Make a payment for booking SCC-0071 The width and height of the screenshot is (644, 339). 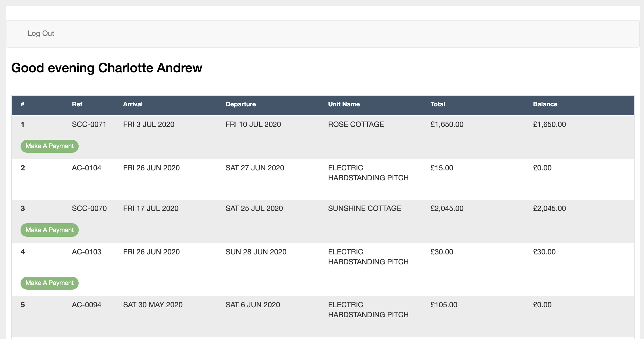click(50, 146)
